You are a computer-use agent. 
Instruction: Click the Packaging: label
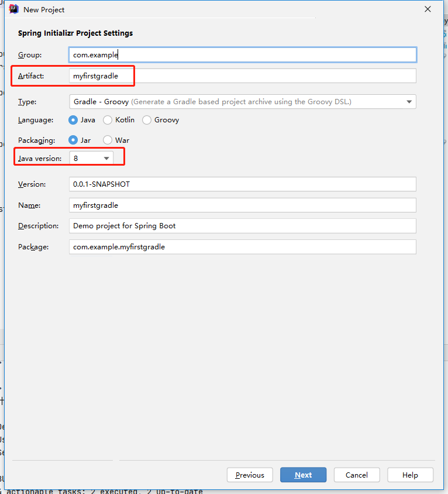tap(36, 140)
